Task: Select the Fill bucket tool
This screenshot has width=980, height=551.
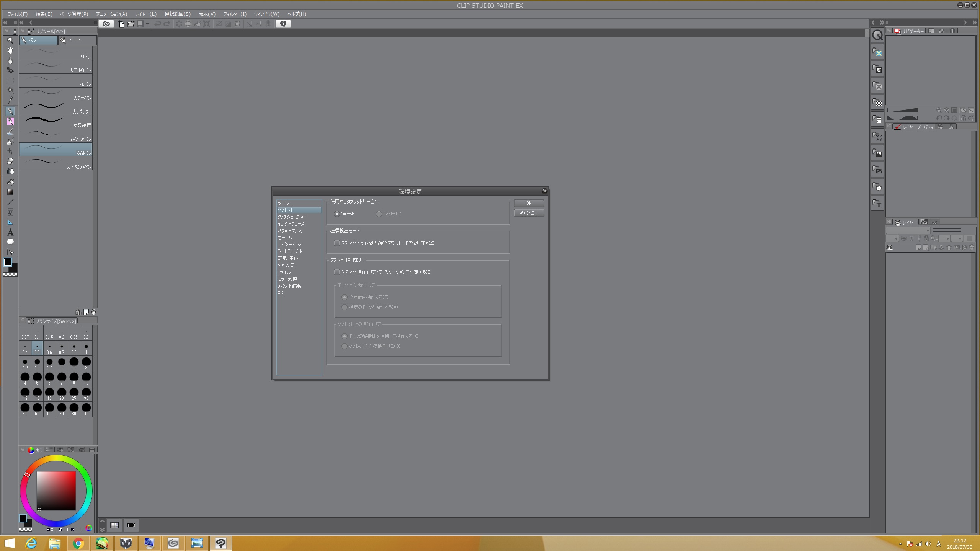Action: click(x=10, y=182)
